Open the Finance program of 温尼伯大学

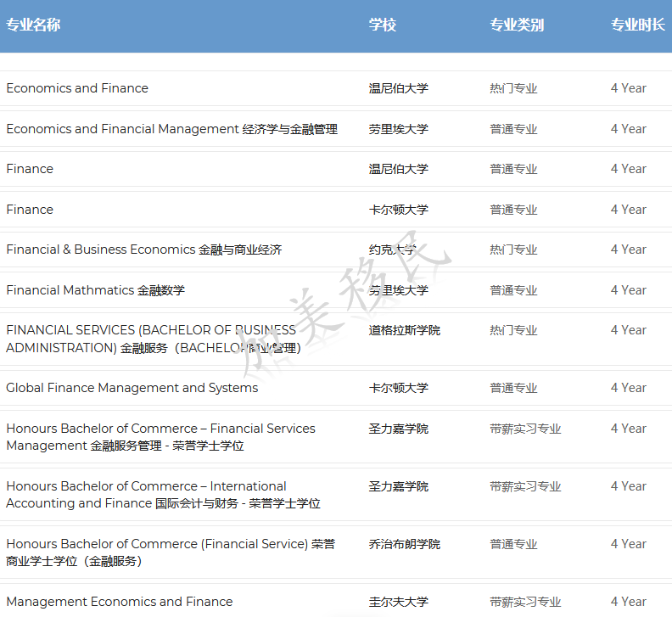pos(30,169)
